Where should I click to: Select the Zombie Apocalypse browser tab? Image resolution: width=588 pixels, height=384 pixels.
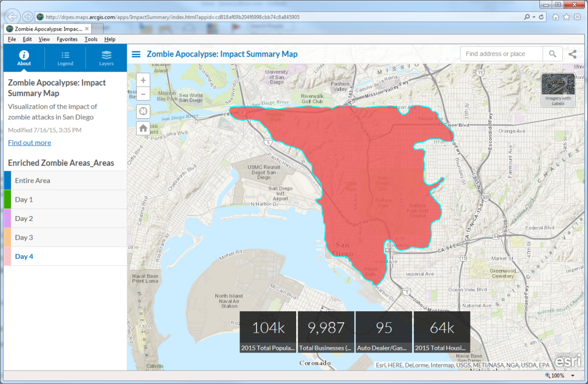[x=48, y=29]
